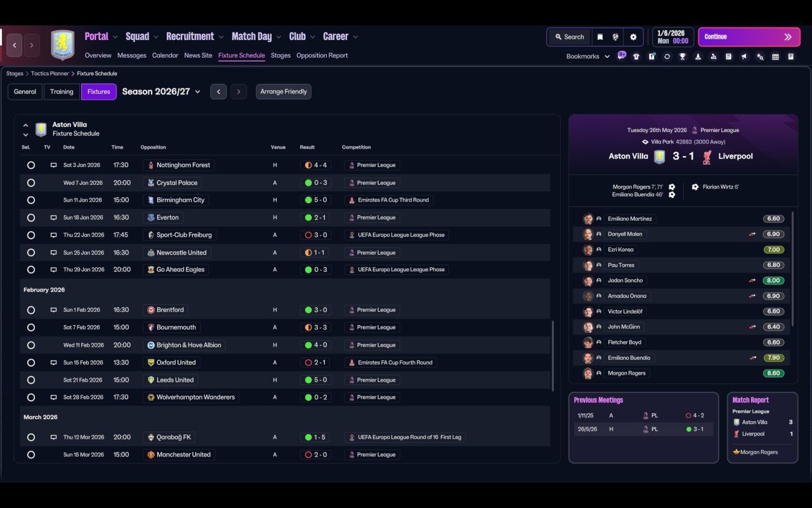The height and width of the screenshot is (508, 812).
Task: Click the Continue button
Action: pos(749,37)
